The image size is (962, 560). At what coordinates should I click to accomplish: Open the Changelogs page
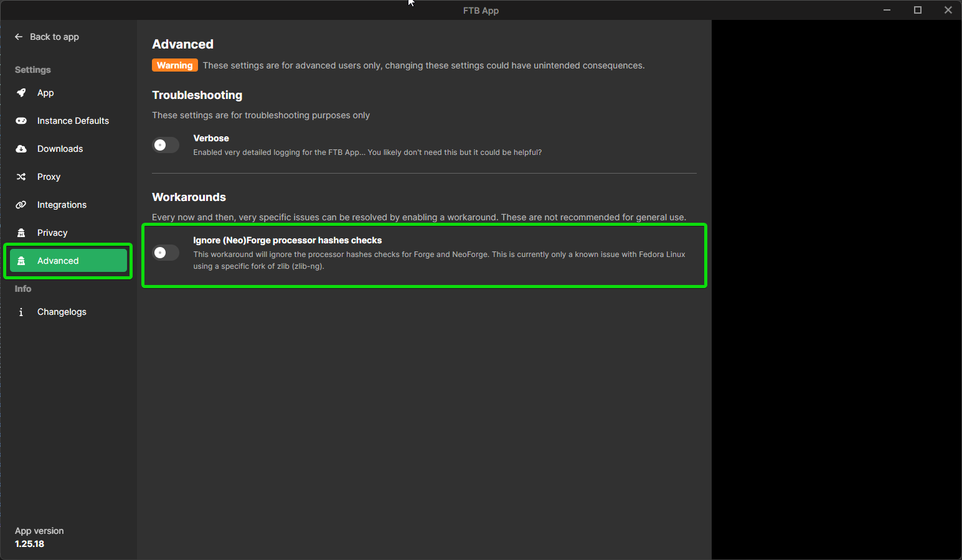[x=62, y=311]
